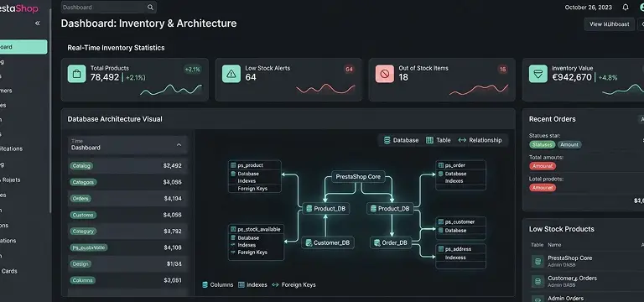
Task: Select the Customer_DB database node
Action: 328,242
